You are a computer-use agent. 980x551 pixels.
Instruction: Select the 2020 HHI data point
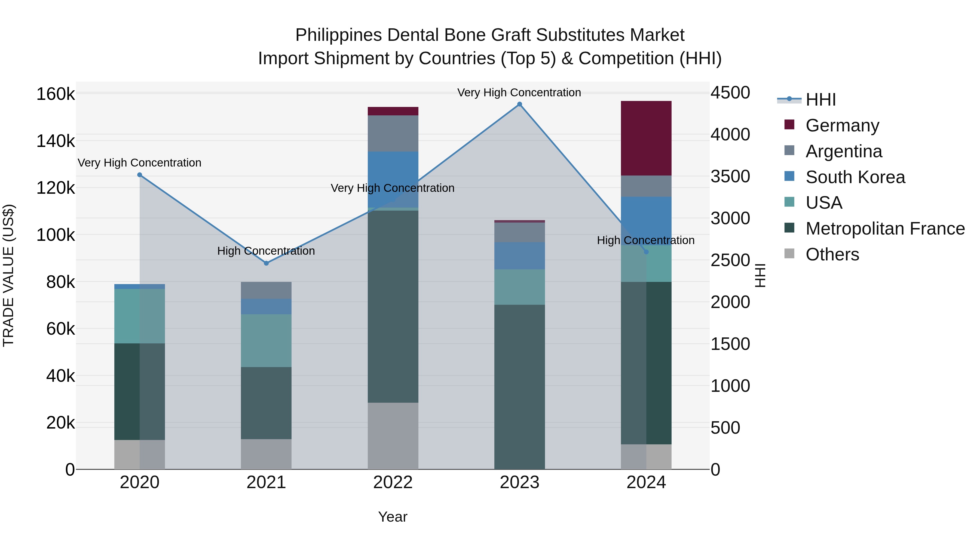point(140,175)
